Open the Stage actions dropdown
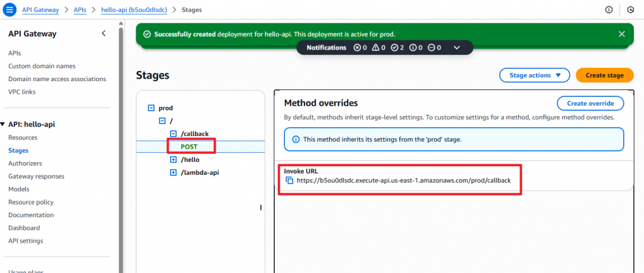The image size is (644, 273). (535, 75)
